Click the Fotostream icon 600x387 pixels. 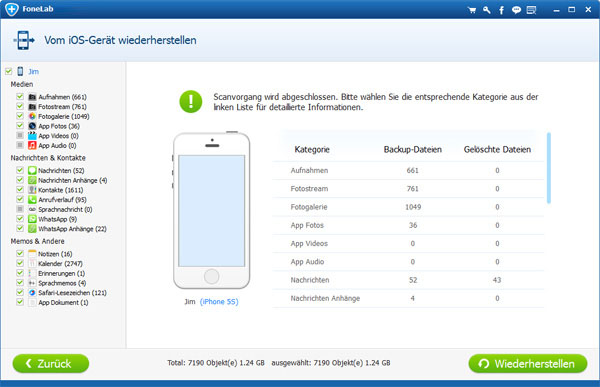pos(32,106)
